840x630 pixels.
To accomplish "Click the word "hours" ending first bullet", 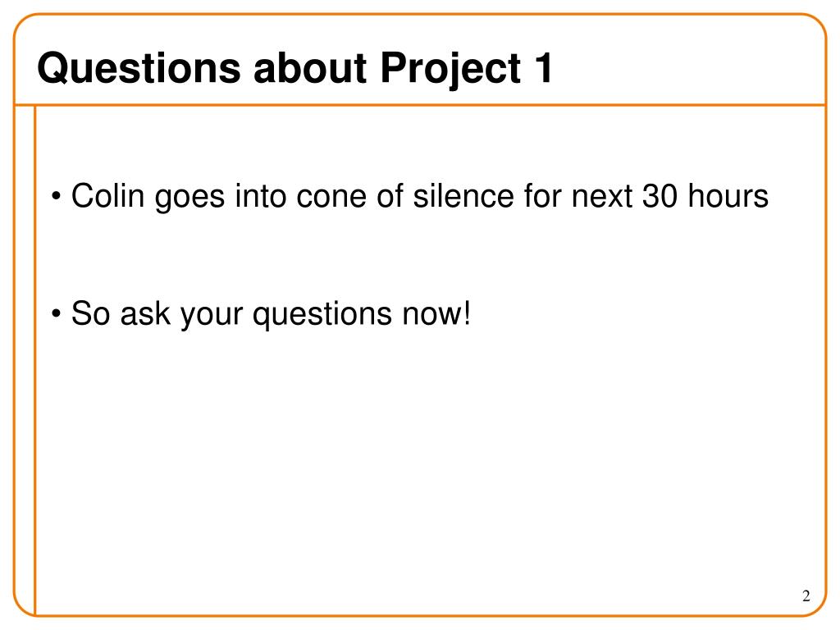I will [728, 195].
